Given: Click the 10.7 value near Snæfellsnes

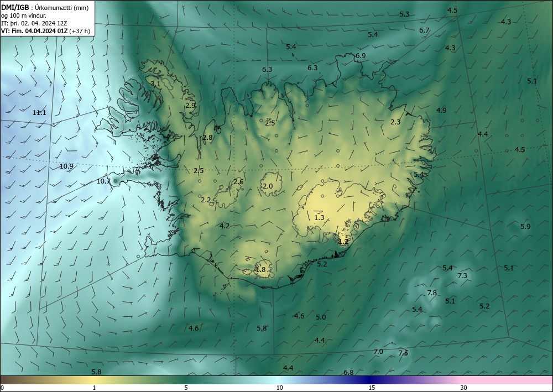Looking at the screenshot, I should point(104,181).
